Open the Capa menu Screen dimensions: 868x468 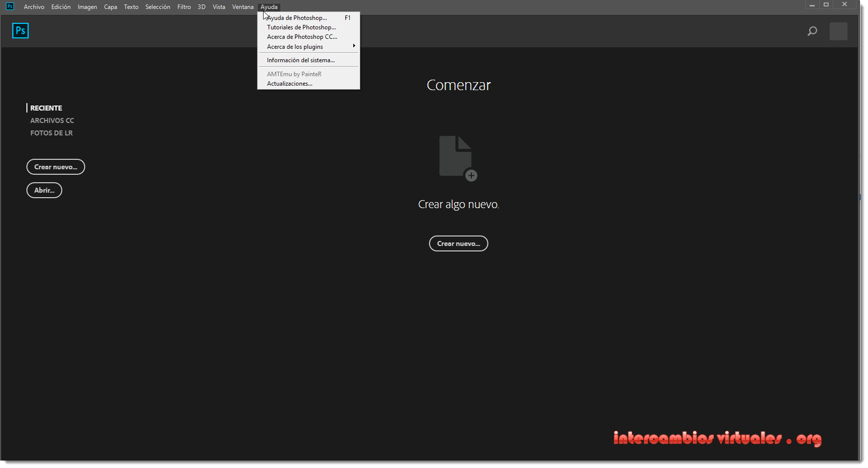click(111, 7)
